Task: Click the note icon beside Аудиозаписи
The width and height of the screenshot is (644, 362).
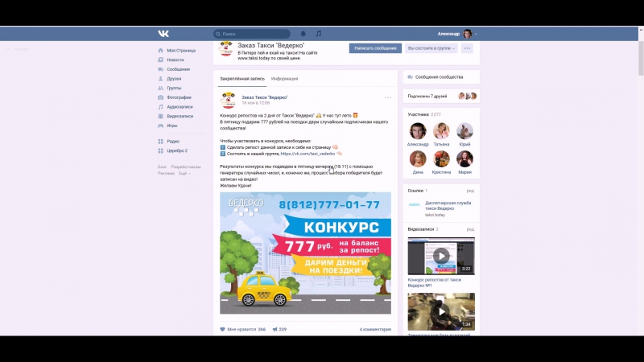Action: 160,107
